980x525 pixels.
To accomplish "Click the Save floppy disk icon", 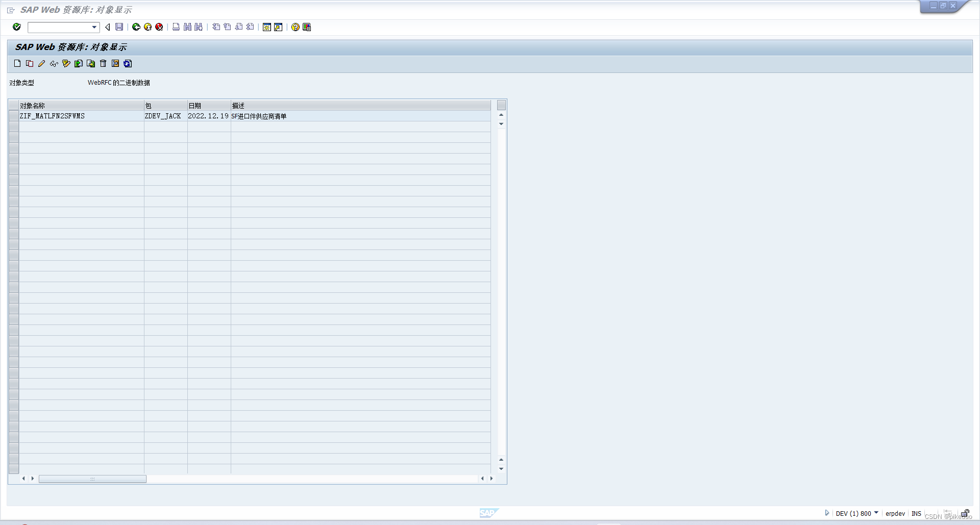I will coord(119,27).
